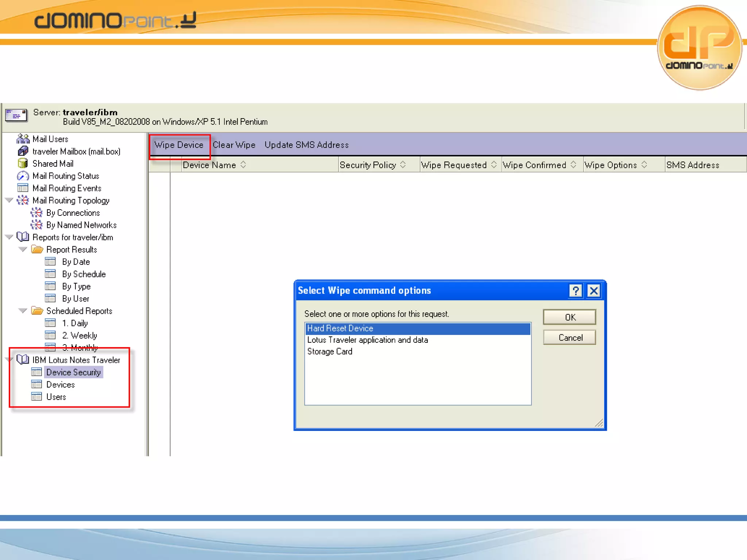Click the Mail Routing Status gauge icon
Image resolution: width=747 pixels, height=560 pixels.
coord(23,176)
